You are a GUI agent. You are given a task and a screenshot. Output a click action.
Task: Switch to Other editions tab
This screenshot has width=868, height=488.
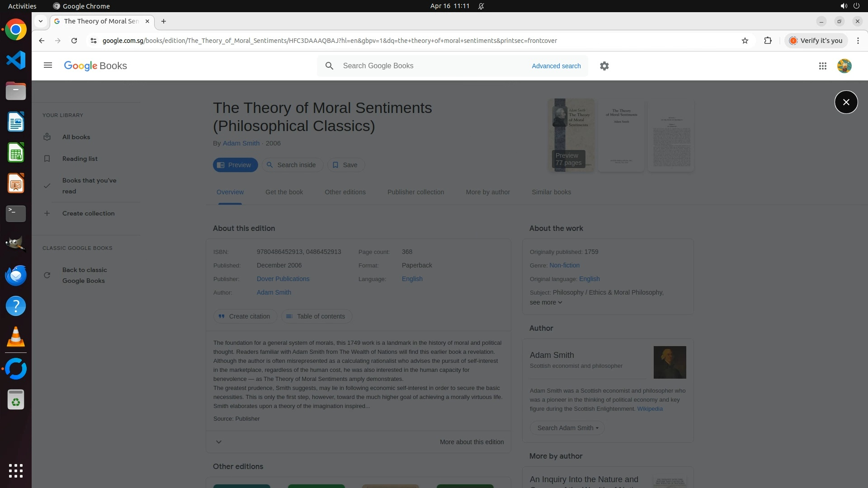point(345,192)
